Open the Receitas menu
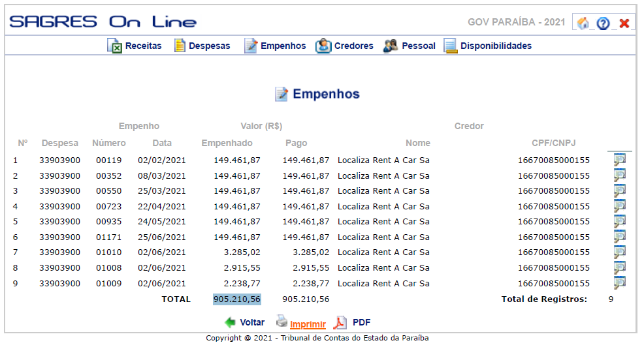 (x=143, y=46)
